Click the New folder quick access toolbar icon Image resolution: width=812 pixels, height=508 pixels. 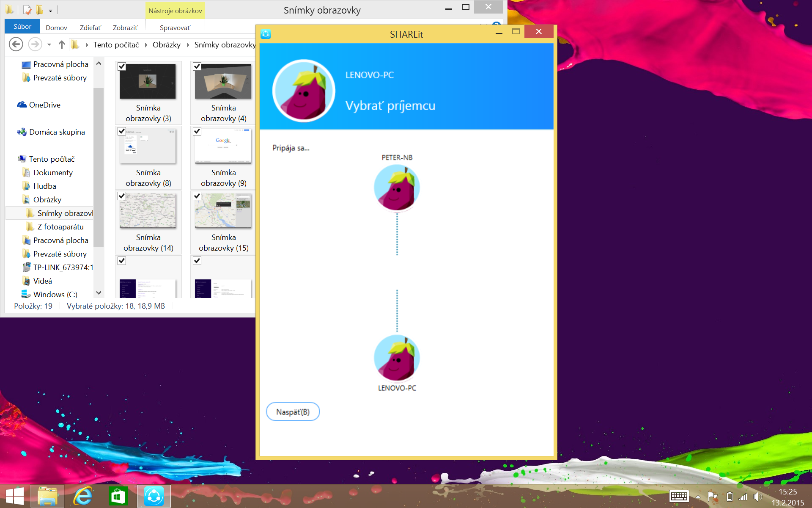[39, 9]
